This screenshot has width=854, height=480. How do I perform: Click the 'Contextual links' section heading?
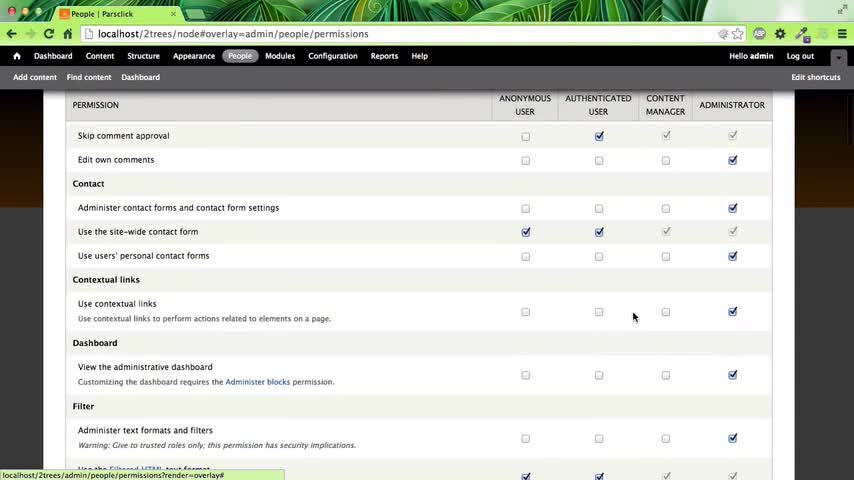pyautogui.click(x=106, y=280)
